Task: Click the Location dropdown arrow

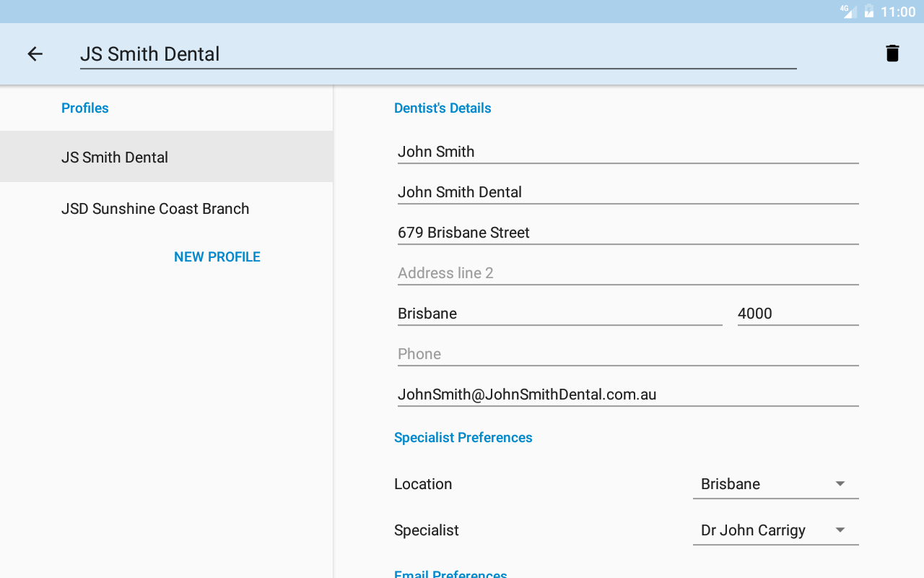Action: (840, 484)
